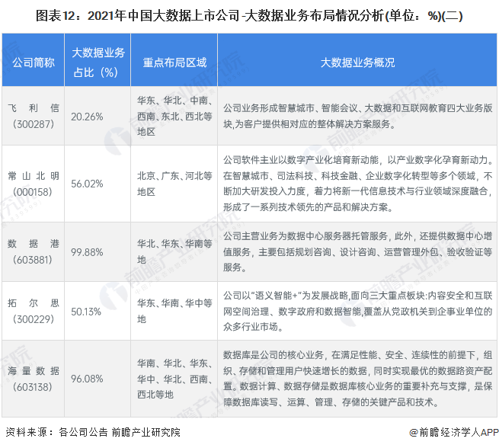Screen dimensions: 499x448
Task: Click the overview text starting "公司业务形成智慧城市"
Action: click(x=357, y=116)
